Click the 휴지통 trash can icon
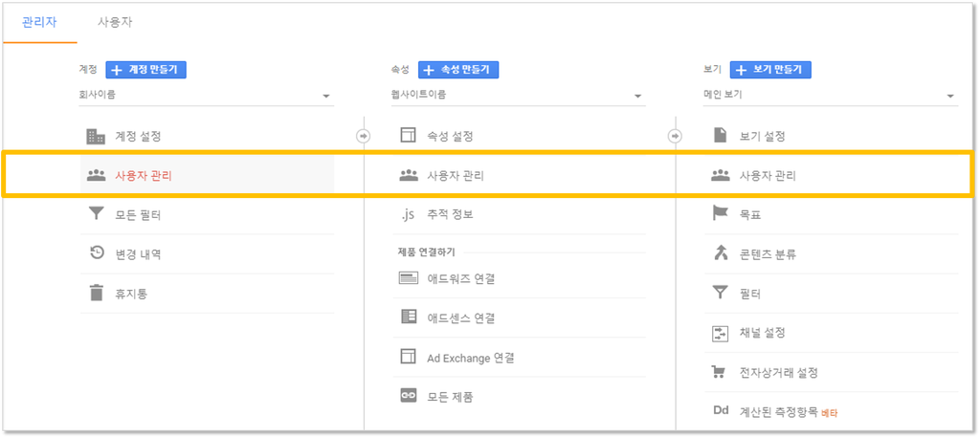The height and width of the screenshot is (438, 980). pyautogui.click(x=96, y=293)
